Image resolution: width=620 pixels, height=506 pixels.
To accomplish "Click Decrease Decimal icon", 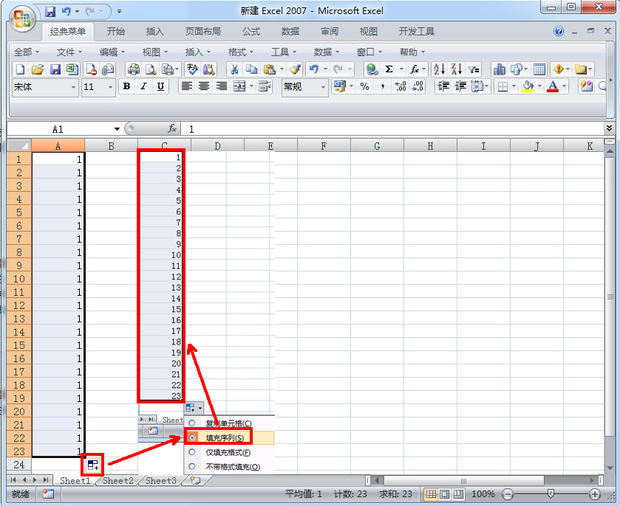I will click(418, 86).
